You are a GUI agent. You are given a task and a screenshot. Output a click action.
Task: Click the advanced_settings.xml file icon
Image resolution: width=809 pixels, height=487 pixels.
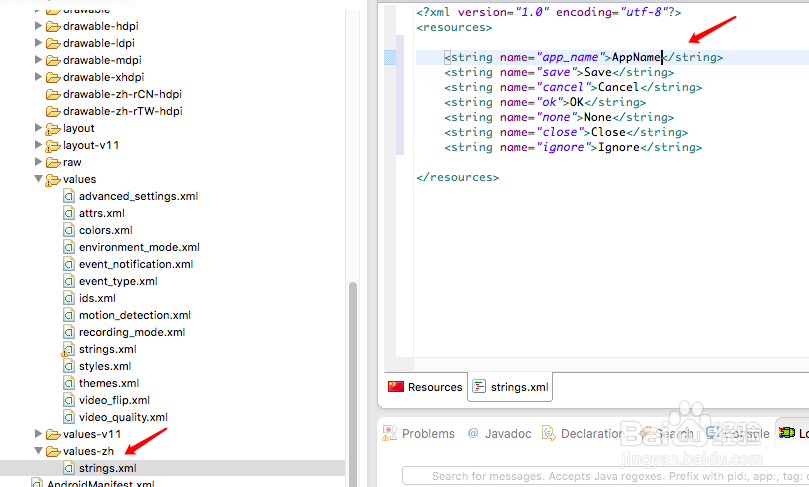pos(69,196)
